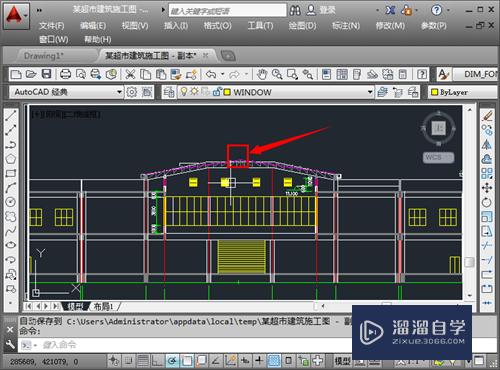Open the WCS coordinate system dropdown
Screen dimensions: 500x370
[x=438, y=157]
